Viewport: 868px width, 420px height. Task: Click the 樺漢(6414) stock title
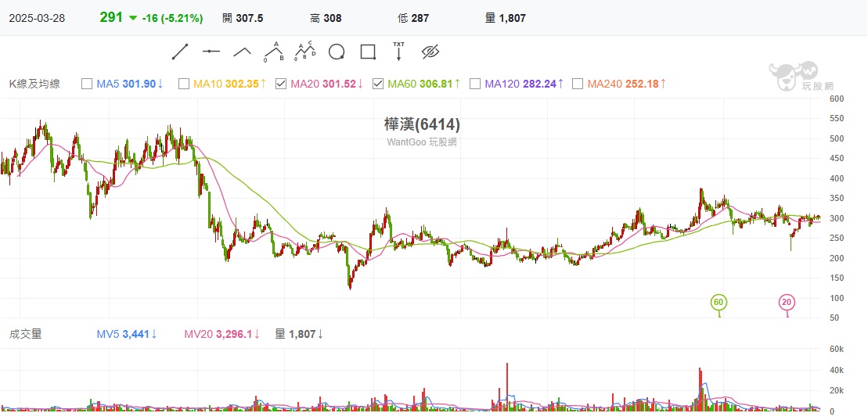click(x=422, y=124)
